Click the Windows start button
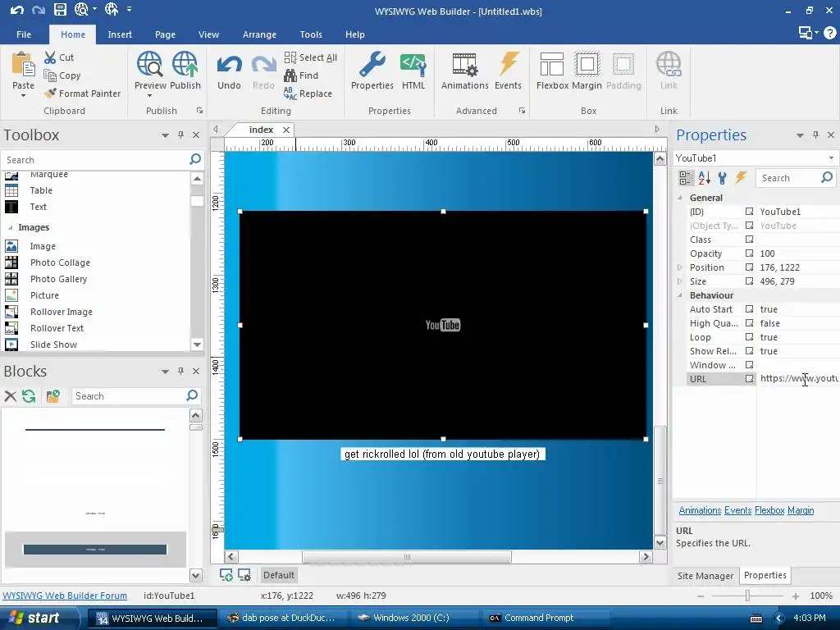The width and height of the screenshot is (840, 630). click(38, 618)
